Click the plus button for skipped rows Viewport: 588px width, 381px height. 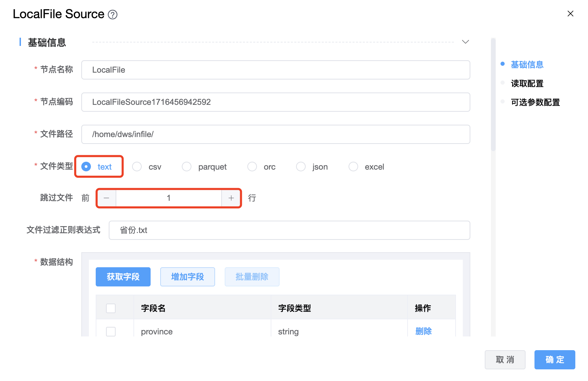[x=231, y=198]
